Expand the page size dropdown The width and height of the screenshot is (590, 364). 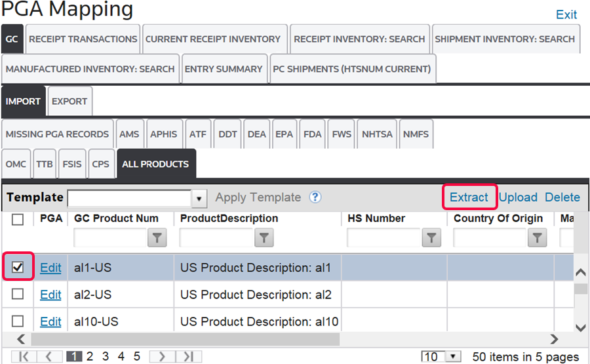(x=452, y=357)
